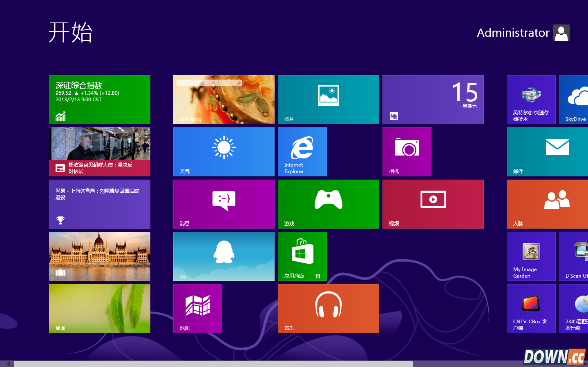This screenshot has width=588, height=367.
Task: Launch the QQ app
Action: (224, 256)
